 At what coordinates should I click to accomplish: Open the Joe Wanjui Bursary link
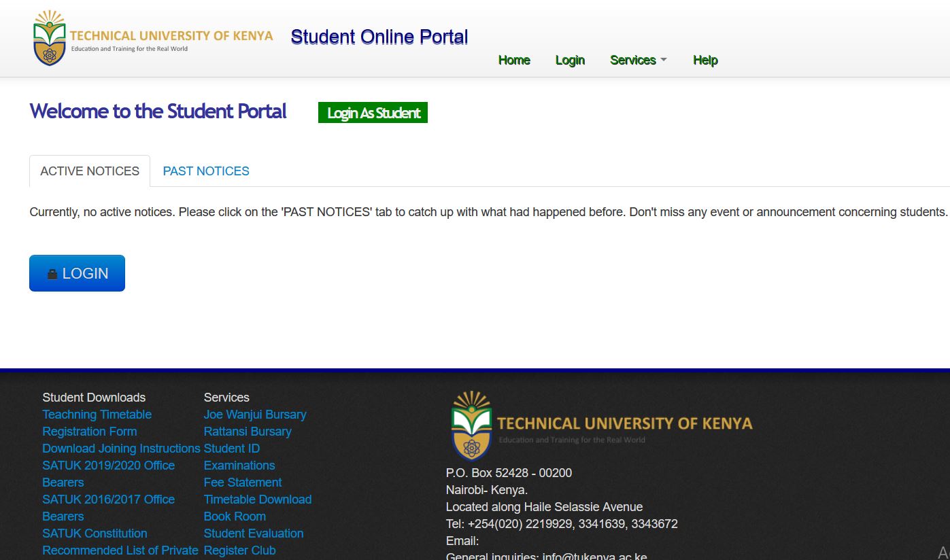(x=255, y=415)
